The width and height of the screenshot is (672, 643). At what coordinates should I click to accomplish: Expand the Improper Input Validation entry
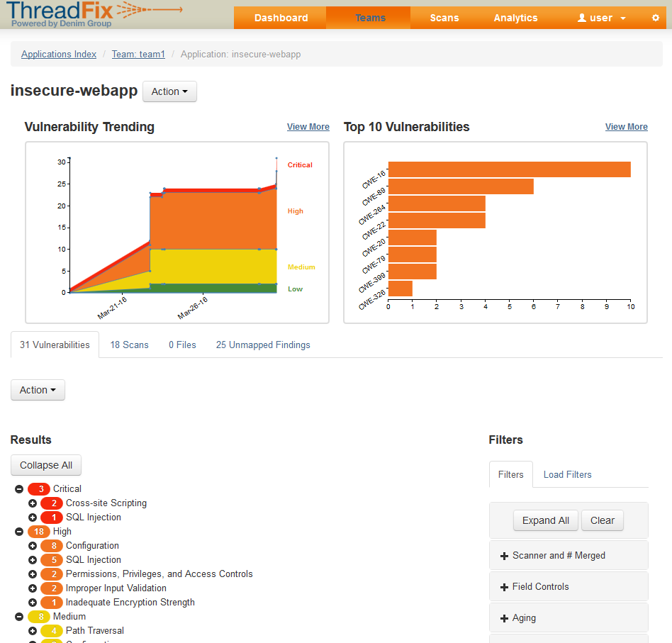pos(33,588)
